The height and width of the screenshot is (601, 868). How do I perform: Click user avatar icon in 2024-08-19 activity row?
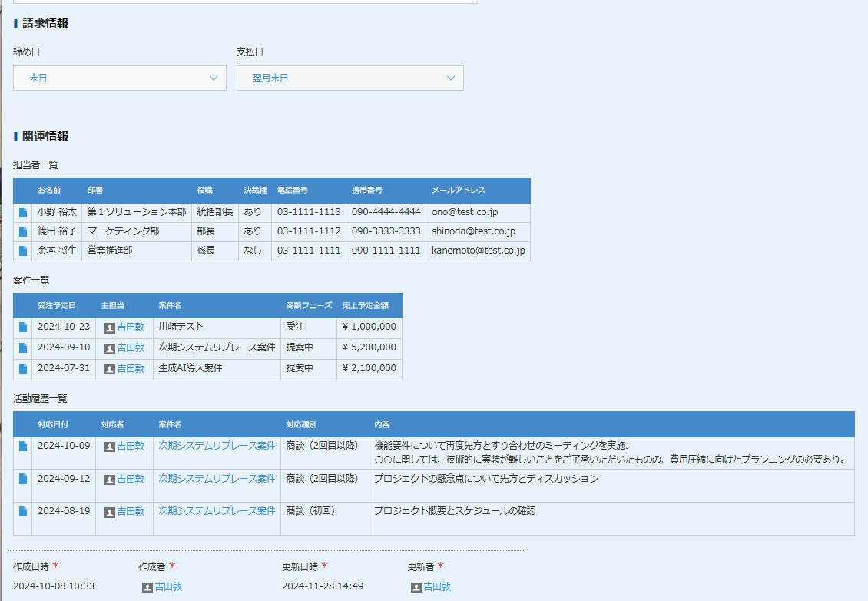click(x=110, y=513)
